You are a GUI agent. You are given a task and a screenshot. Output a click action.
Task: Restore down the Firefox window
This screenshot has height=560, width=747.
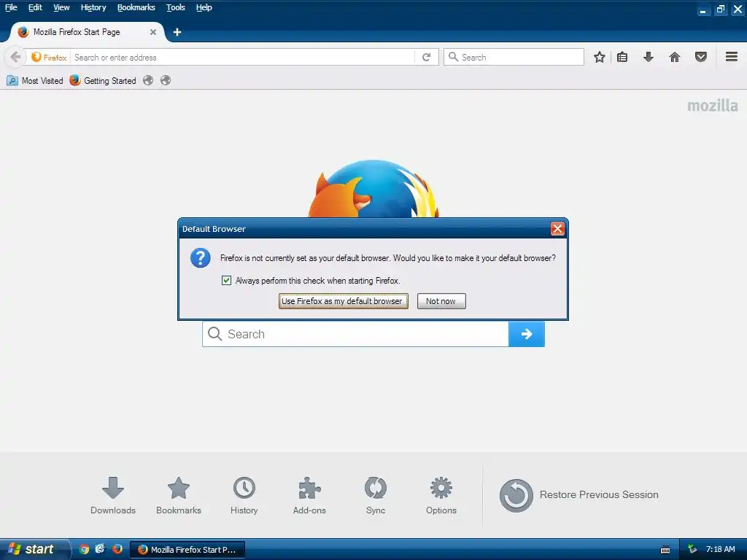[721, 9]
